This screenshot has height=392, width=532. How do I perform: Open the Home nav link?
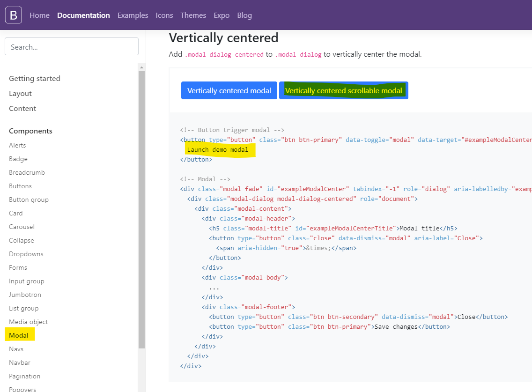coord(39,15)
